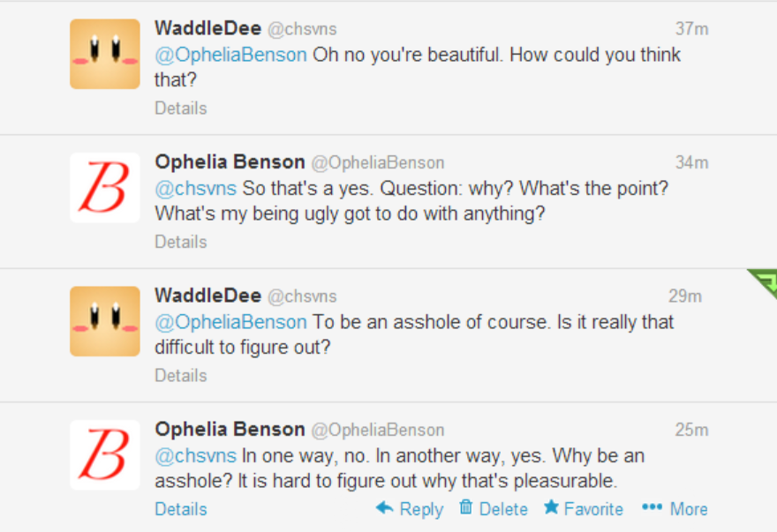
Task: Open @OpheliaBenson mention in first tweet
Action: (x=230, y=55)
